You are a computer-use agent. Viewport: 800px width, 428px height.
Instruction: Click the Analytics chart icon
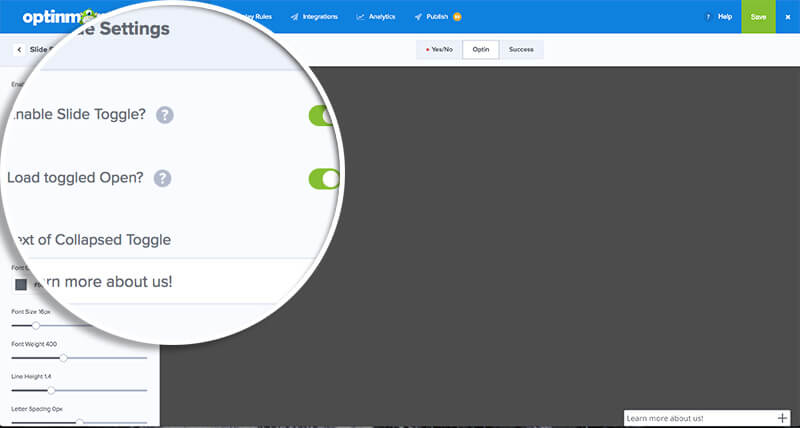coord(360,17)
